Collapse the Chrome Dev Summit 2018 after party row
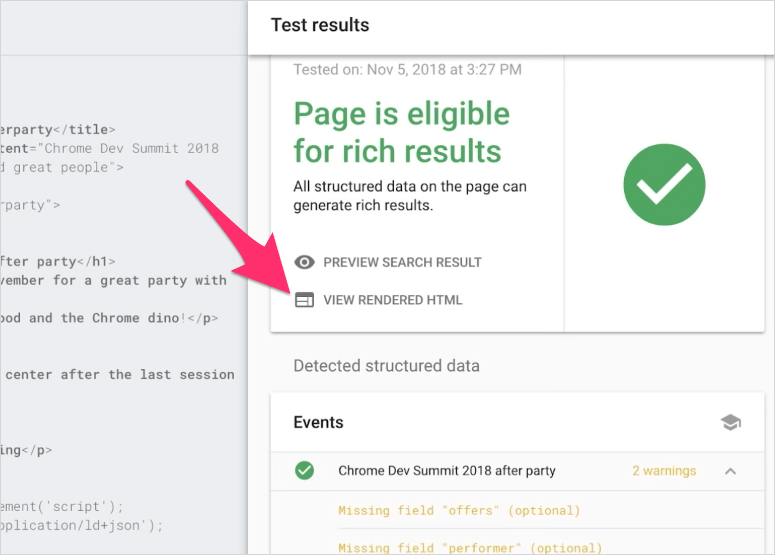This screenshot has width=775, height=555. [x=731, y=471]
